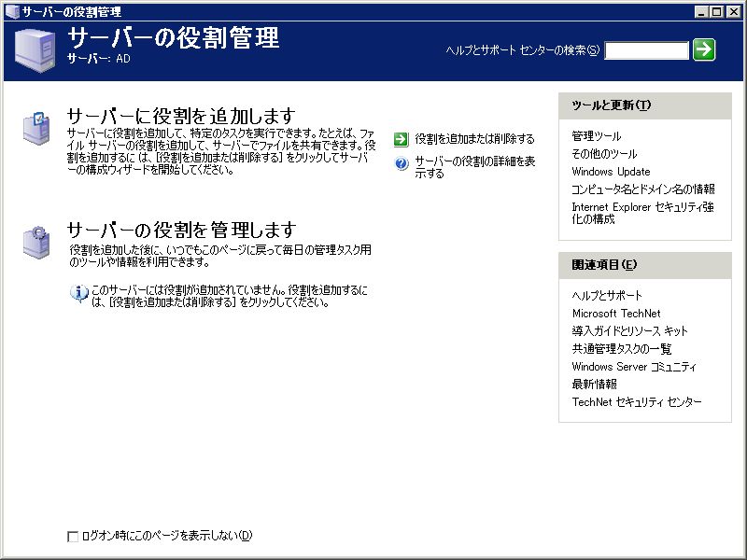Open 共通管理タスクの一覧 link
Viewport: 747px width, 560px height.
click(622, 348)
